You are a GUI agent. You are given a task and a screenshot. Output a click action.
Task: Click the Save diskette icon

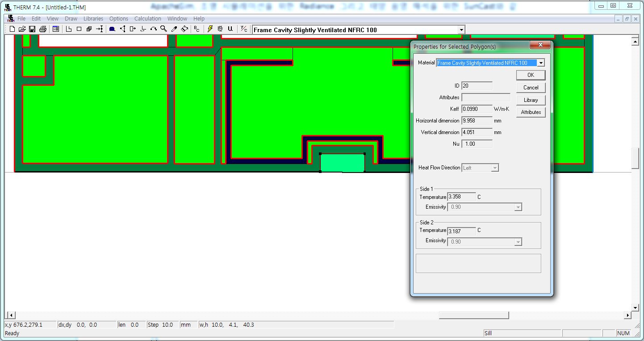[x=32, y=29]
